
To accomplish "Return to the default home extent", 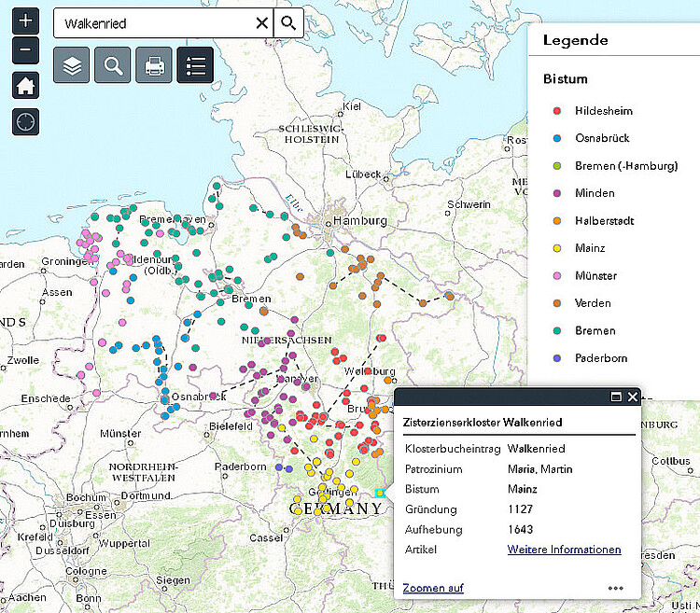I will coord(25,86).
